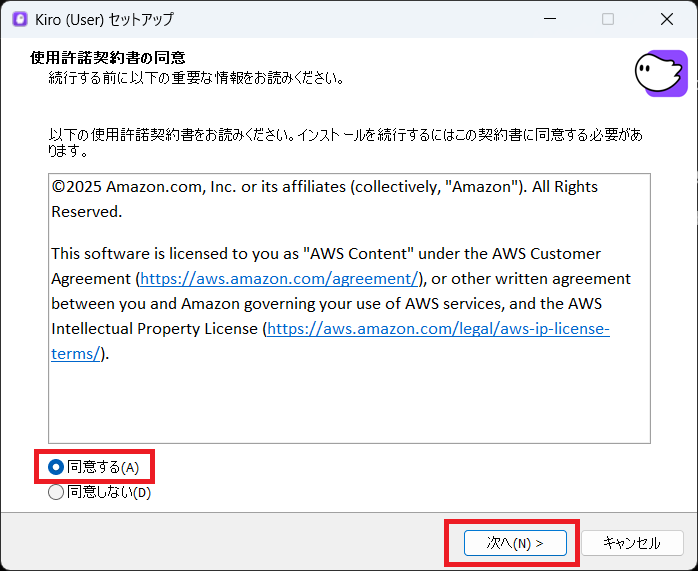Click the 使用許諾契約書の同意 heading
The height and width of the screenshot is (571, 698).
click(x=108, y=58)
